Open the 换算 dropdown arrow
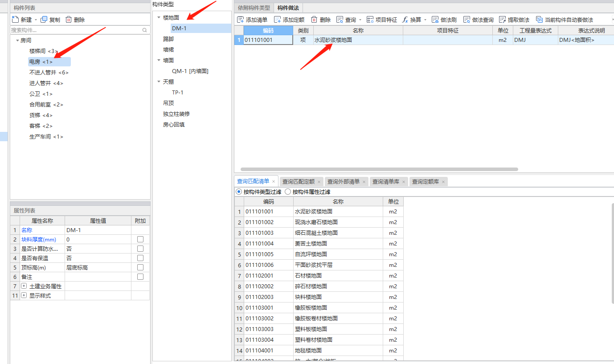 click(425, 20)
